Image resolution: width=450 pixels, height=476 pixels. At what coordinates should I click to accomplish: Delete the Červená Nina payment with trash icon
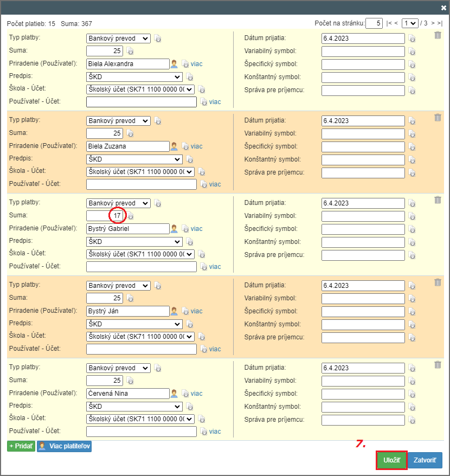(438, 364)
